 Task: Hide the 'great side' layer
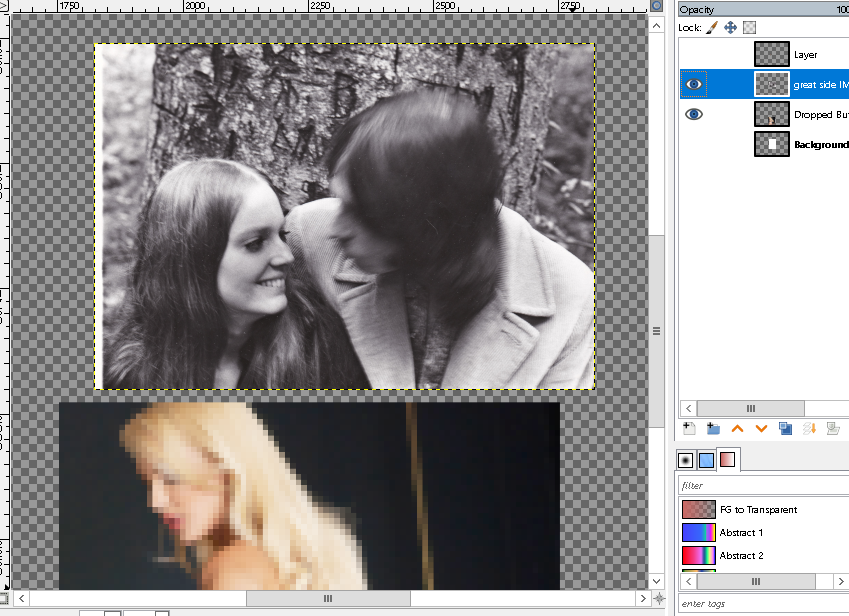pyautogui.click(x=694, y=85)
